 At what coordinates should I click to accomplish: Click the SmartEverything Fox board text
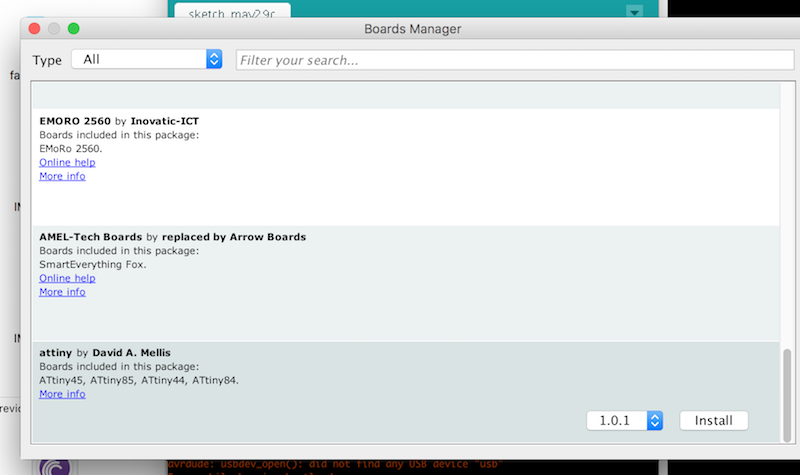(x=93, y=264)
